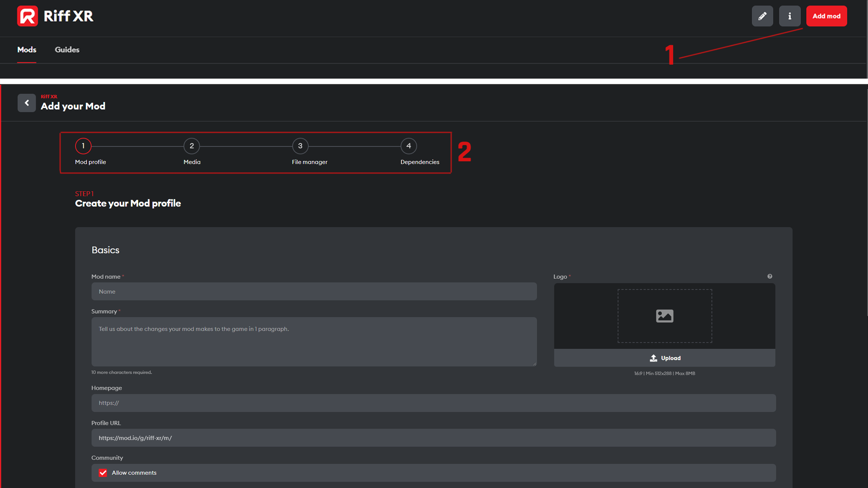Click the '10 more characters required.' note
The width and height of the screenshot is (868, 488).
[122, 372]
